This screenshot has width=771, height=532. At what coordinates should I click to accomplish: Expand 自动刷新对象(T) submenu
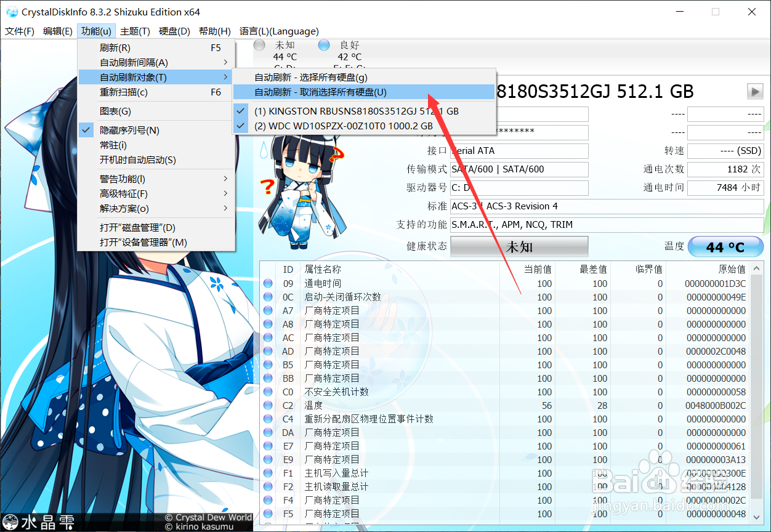[156, 78]
